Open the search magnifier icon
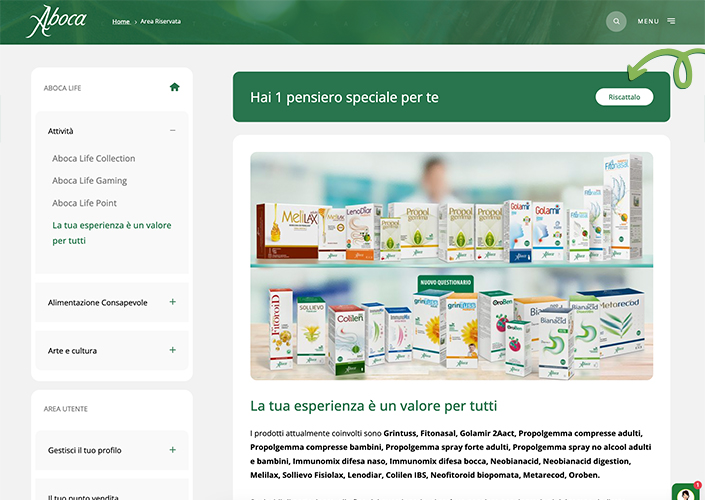This screenshot has height=500, width=705. coord(616,21)
